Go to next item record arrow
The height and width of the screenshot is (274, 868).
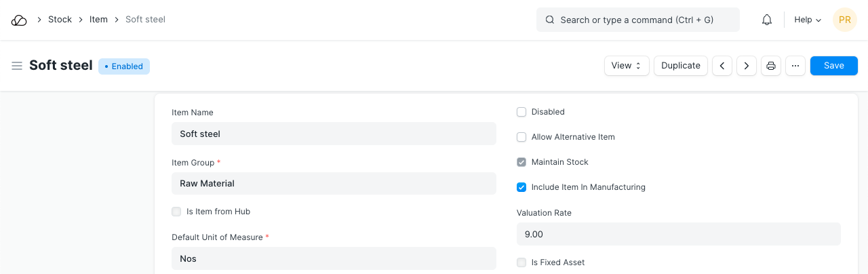tap(747, 66)
